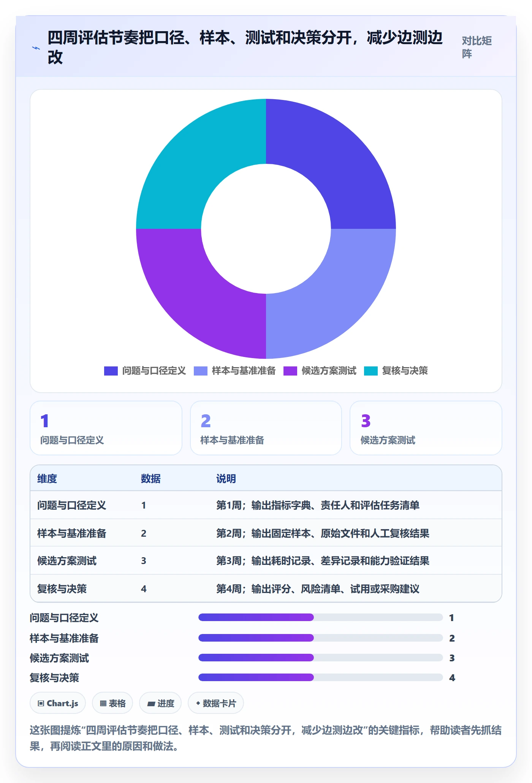Viewport: 532px width, 783px height.
Task: Select the 问题与口径定义 cell in the table
Action: 72,505
